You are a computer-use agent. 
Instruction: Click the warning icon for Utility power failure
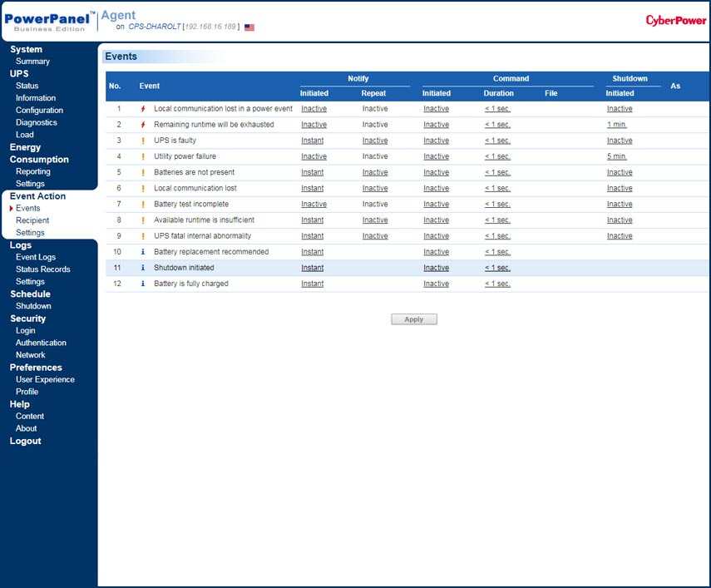(143, 156)
